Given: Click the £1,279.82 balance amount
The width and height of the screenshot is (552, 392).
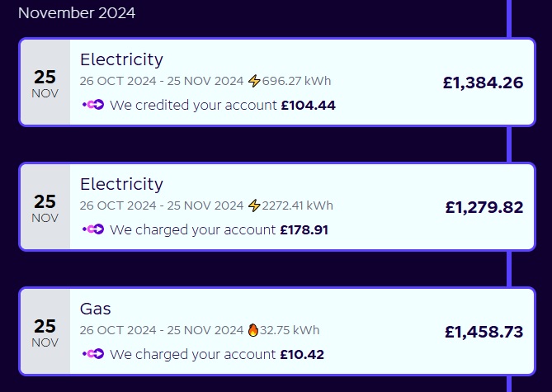Looking at the screenshot, I should click(484, 207).
